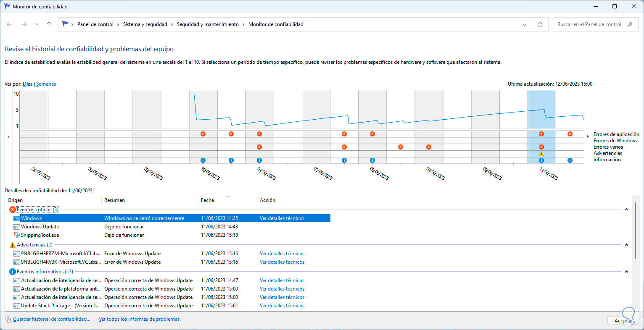Collapse Eventos informativos group
Viewport: 644px width, 330px height.
pos(626,272)
